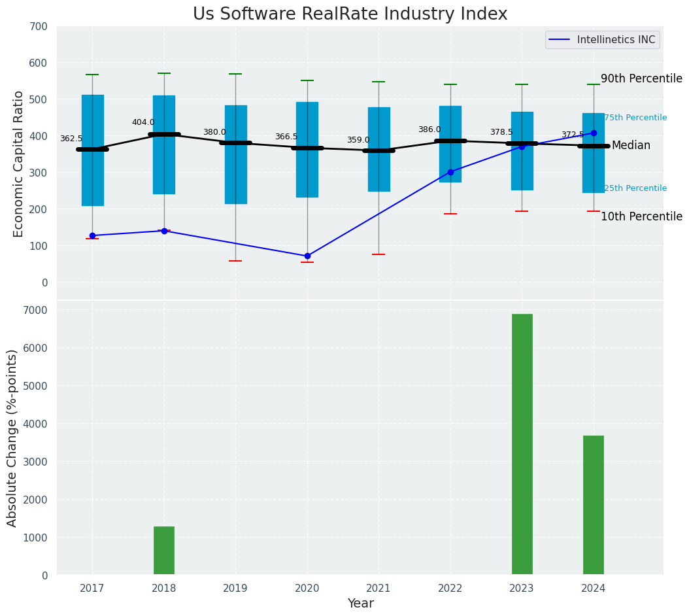Click the 362.5 median value label
The height and width of the screenshot is (616, 689).
tap(71, 139)
